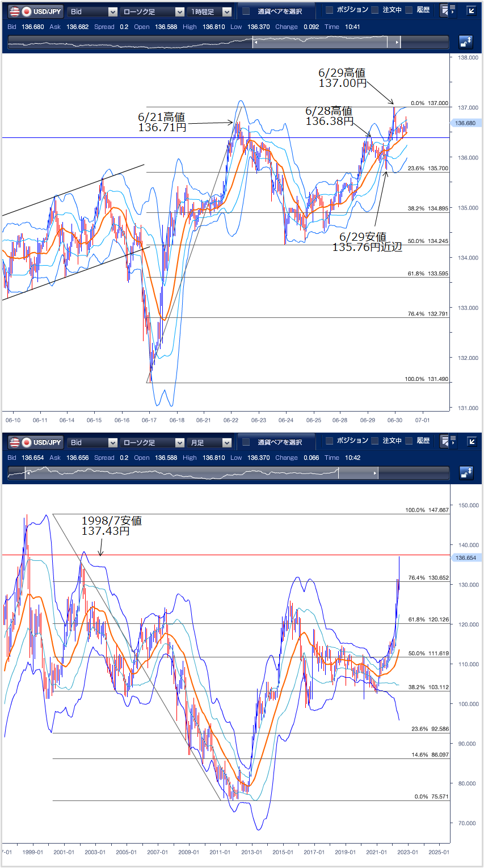484x868 pixels.
Task: Click the 61.8% 120.126 Fibonacci label
Action: [x=428, y=620]
